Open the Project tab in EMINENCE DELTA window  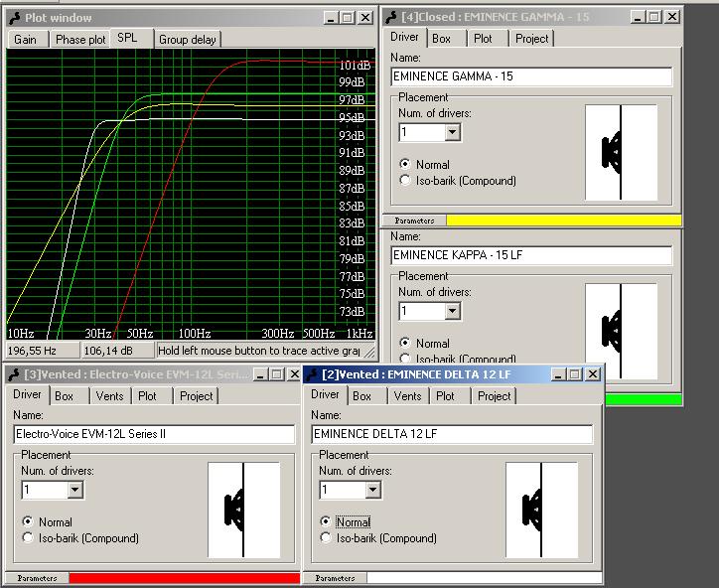coord(495,396)
